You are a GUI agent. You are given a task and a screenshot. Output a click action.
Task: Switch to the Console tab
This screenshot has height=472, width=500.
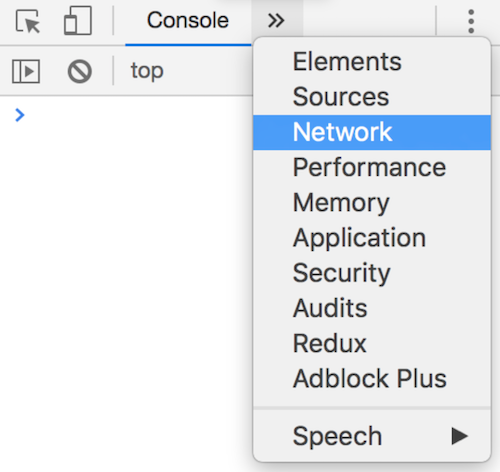(188, 21)
